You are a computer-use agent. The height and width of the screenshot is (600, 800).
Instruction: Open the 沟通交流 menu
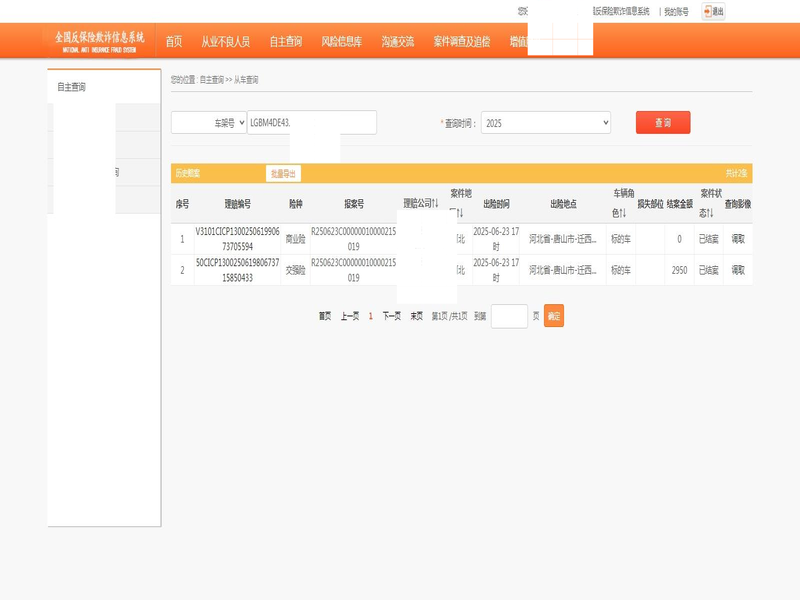coord(397,41)
